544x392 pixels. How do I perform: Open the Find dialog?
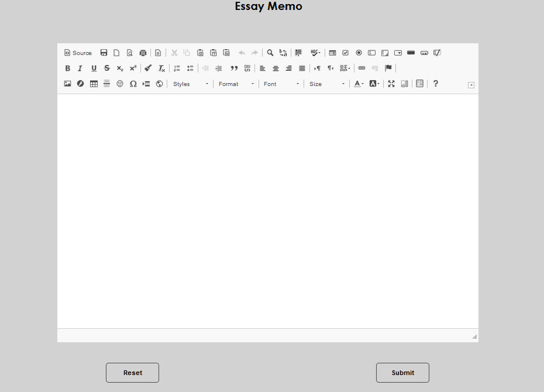tap(270, 53)
